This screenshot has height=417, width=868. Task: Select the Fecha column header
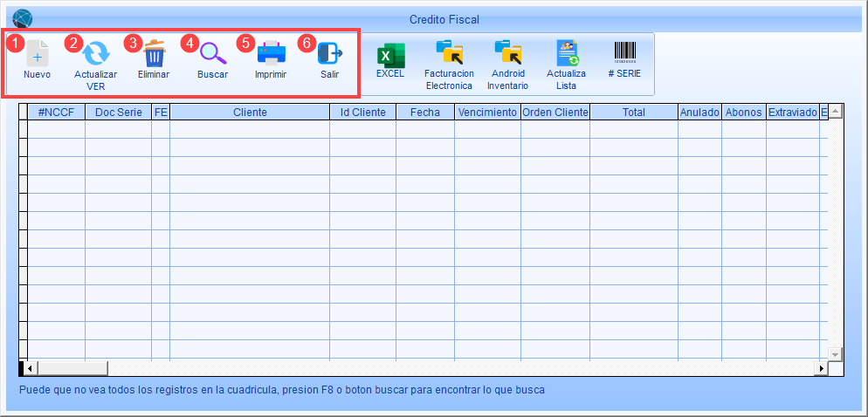point(425,113)
